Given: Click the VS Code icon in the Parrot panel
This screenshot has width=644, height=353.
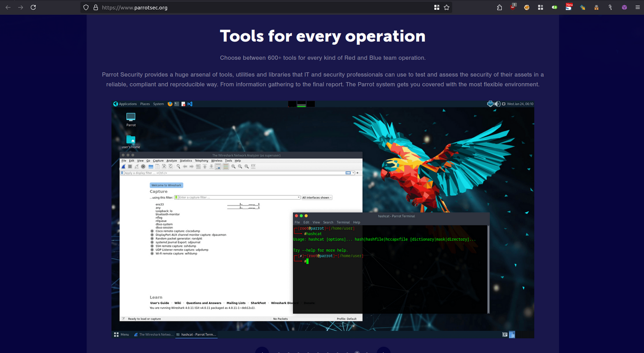Looking at the screenshot, I should tap(190, 104).
